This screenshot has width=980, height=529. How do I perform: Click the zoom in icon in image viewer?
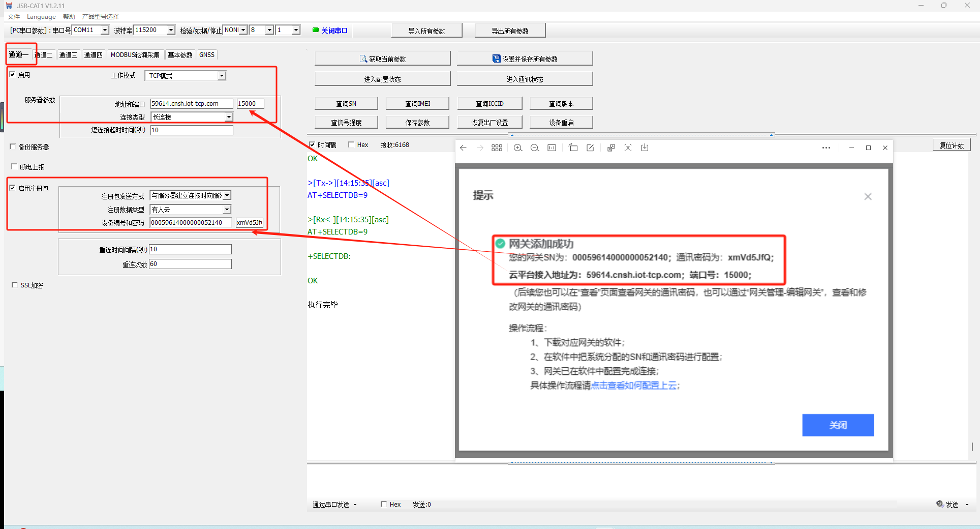[x=517, y=148]
